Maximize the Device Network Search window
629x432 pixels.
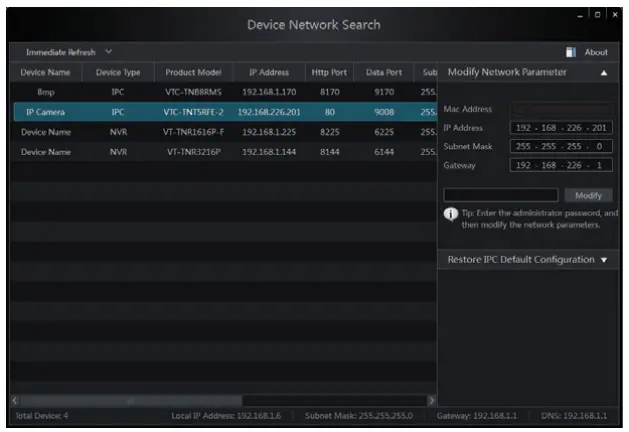tap(597, 15)
